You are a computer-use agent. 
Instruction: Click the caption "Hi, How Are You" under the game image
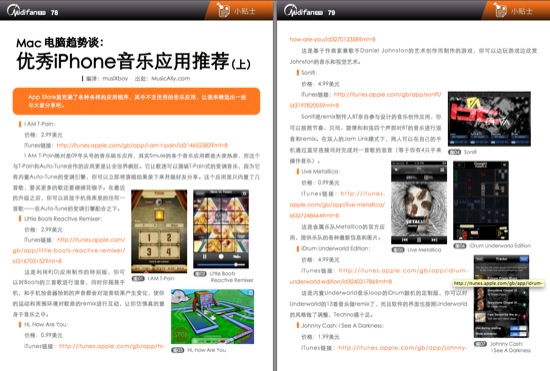click(206, 350)
